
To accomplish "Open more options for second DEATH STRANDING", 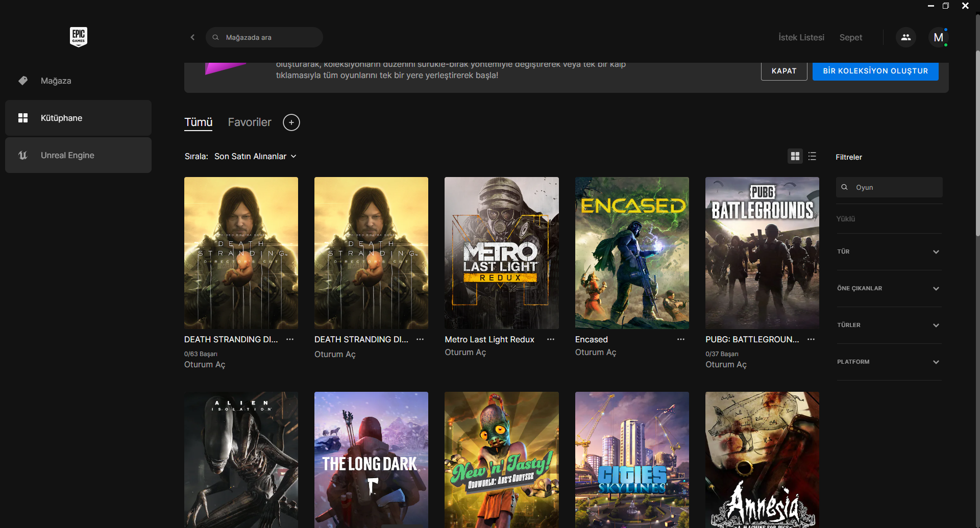I will click(x=420, y=339).
